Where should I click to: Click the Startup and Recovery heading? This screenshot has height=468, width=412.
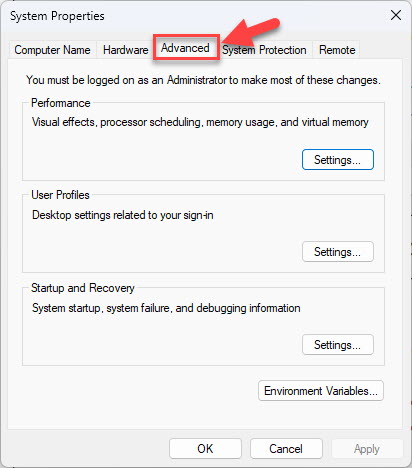(x=83, y=288)
